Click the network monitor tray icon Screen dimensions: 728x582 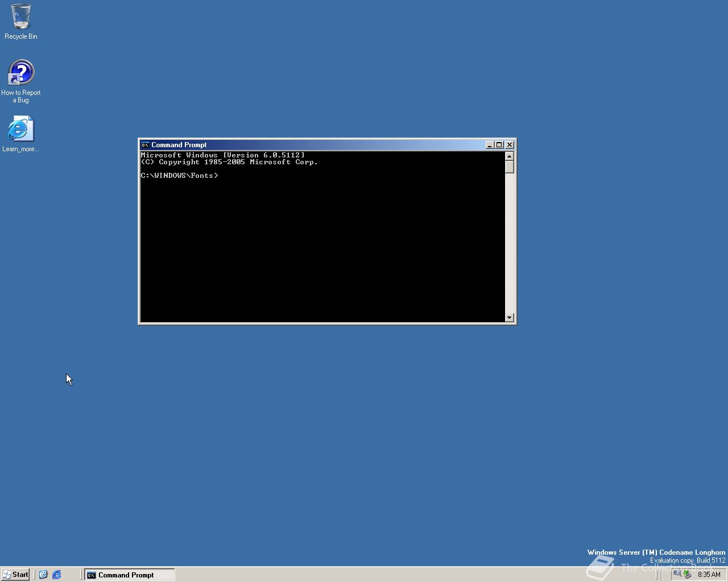[x=677, y=574]
